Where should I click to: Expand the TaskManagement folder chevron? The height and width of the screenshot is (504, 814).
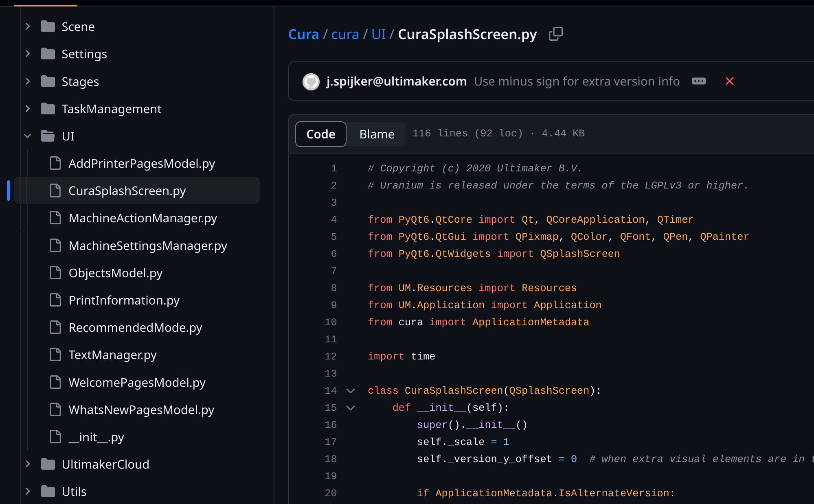pos(28,109)
